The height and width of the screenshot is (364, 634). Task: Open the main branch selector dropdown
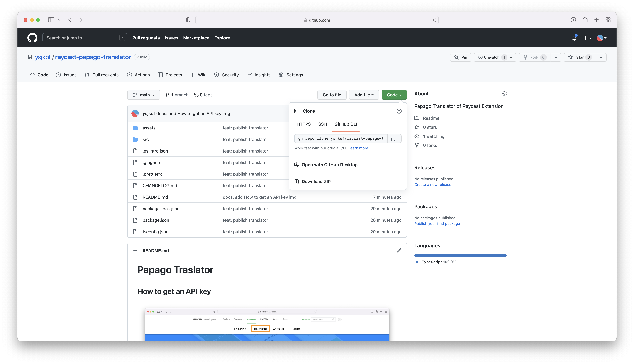(x=144, y=95)
